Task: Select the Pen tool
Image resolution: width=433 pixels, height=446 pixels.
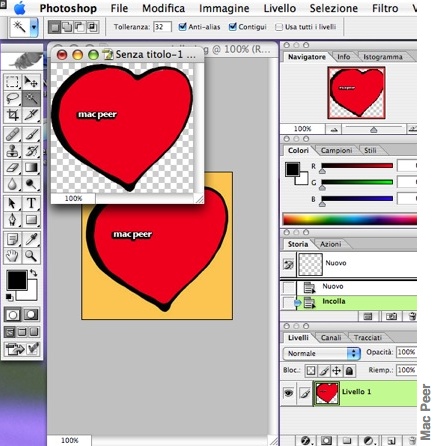Action: [x=13, y=220]
